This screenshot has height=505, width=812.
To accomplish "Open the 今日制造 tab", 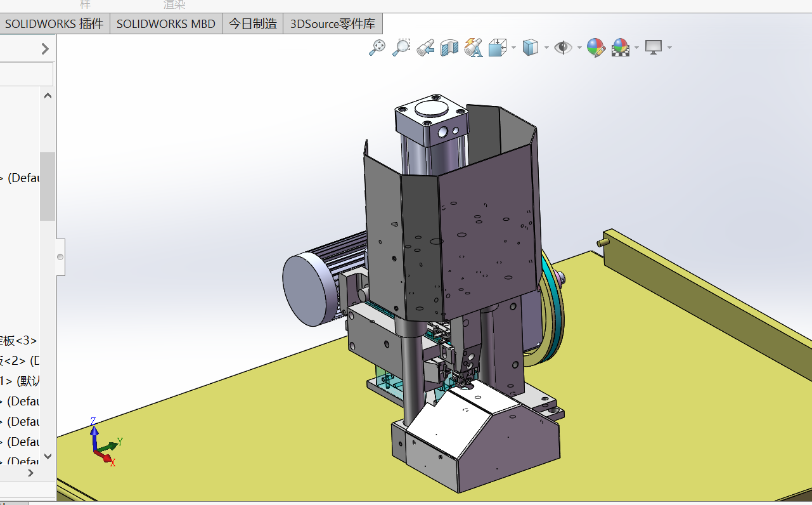I will tap(253, 24).
